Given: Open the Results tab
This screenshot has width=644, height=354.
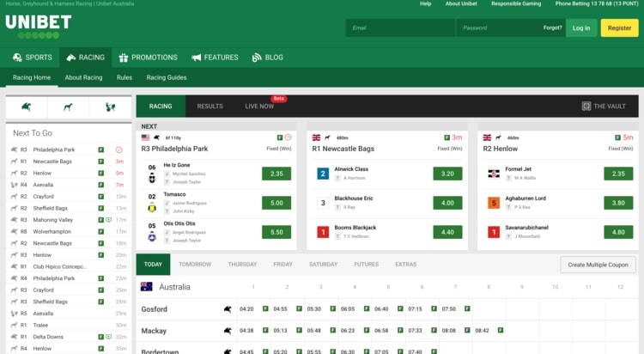Looking at the screenshot, I should [x=210, y=106].
